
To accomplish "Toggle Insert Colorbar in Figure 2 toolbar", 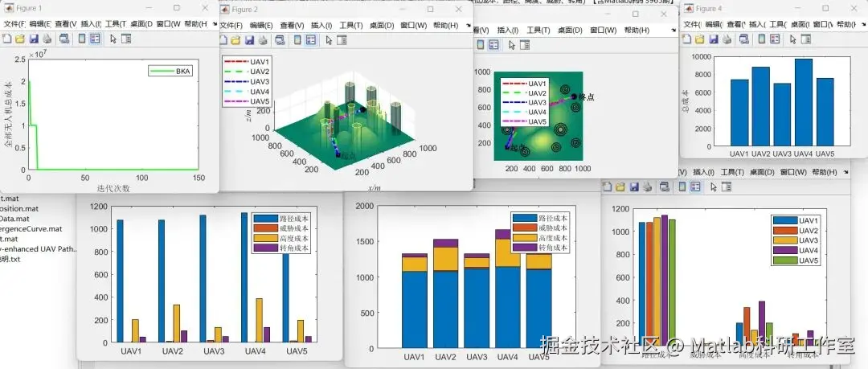I will (298, 40).
